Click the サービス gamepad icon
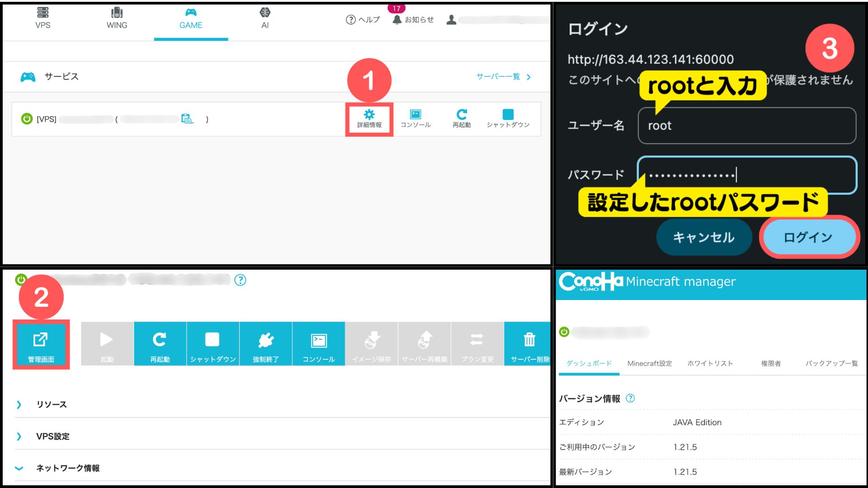The height and width of the screenshot is (488, 868). [28, 77]
